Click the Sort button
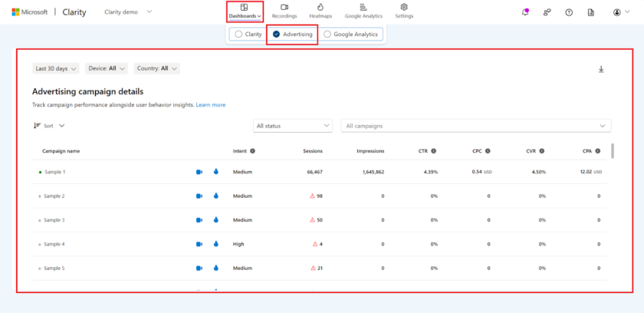This screenshot has height=313, width=644. (x=49, y=125)
